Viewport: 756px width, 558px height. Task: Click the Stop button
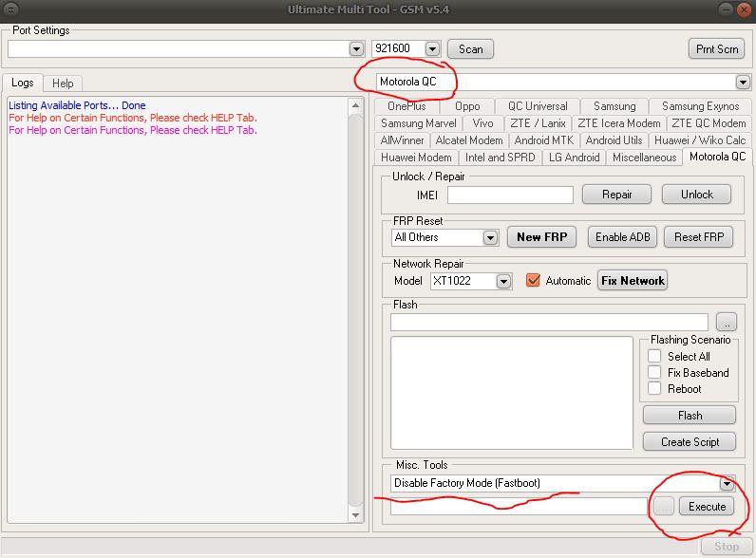726,547
